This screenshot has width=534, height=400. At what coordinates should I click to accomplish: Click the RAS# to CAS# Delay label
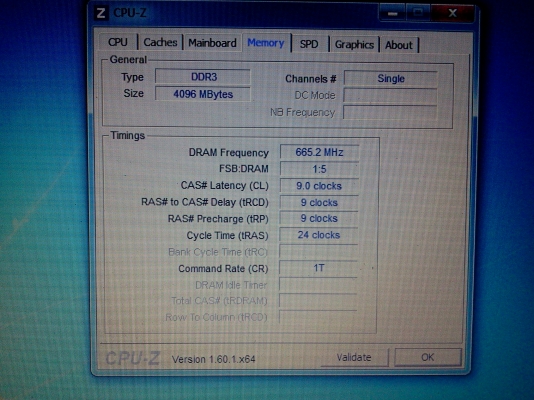coord(205,202)
